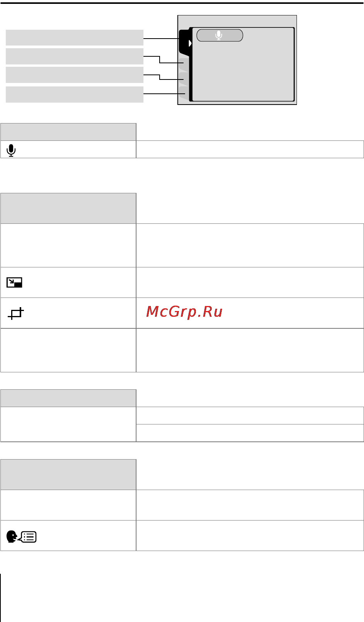The height and width of the screenshot is (622, 364).
Task: Click the empty content area of camera menu screen
Action: pyautogui.click(x=243, y=71)
